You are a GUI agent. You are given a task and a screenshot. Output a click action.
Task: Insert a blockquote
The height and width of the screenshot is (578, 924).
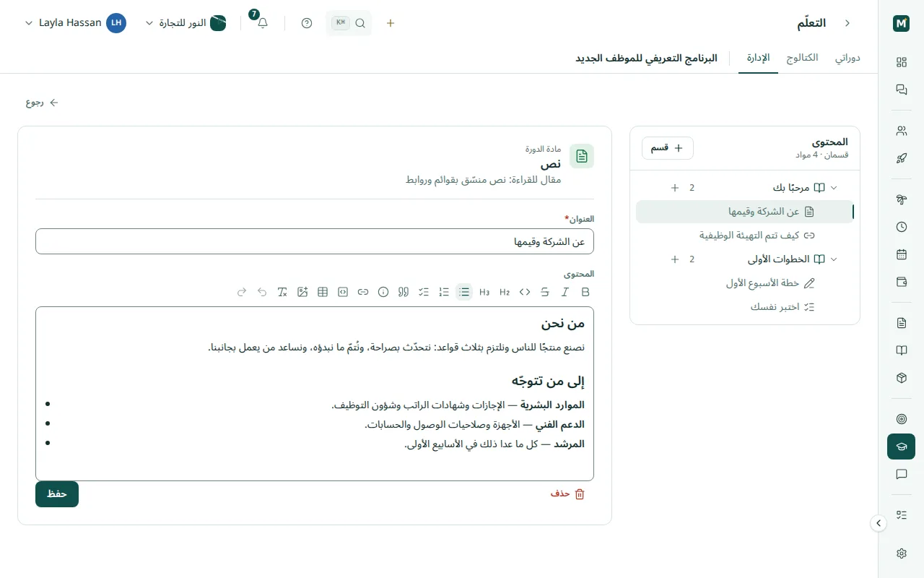(404, 292)
